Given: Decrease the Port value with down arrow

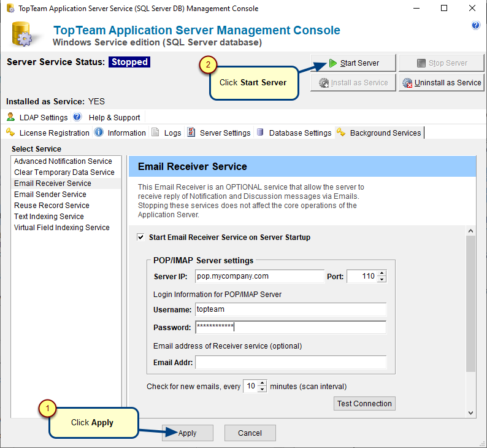Looking at the screenshot, I should (382, 279).
